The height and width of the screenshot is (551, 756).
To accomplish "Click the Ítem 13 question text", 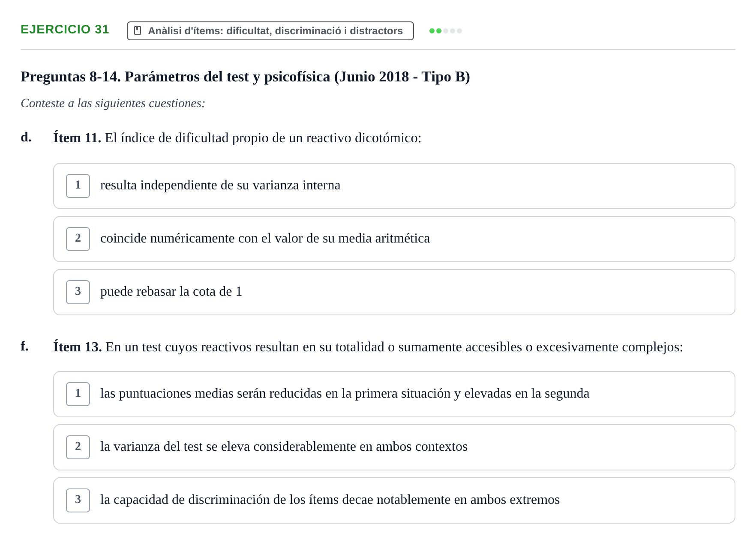I will pos(368,347).
